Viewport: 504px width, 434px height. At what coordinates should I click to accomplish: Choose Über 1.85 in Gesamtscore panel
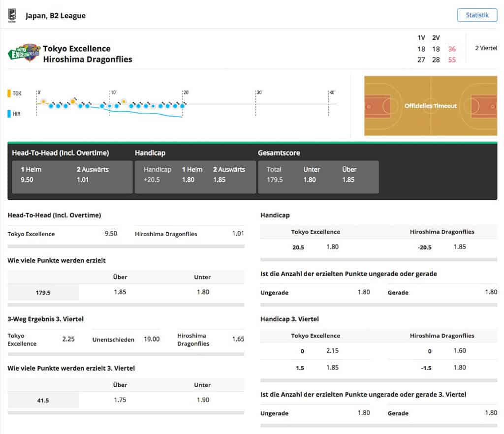point(349,174)
